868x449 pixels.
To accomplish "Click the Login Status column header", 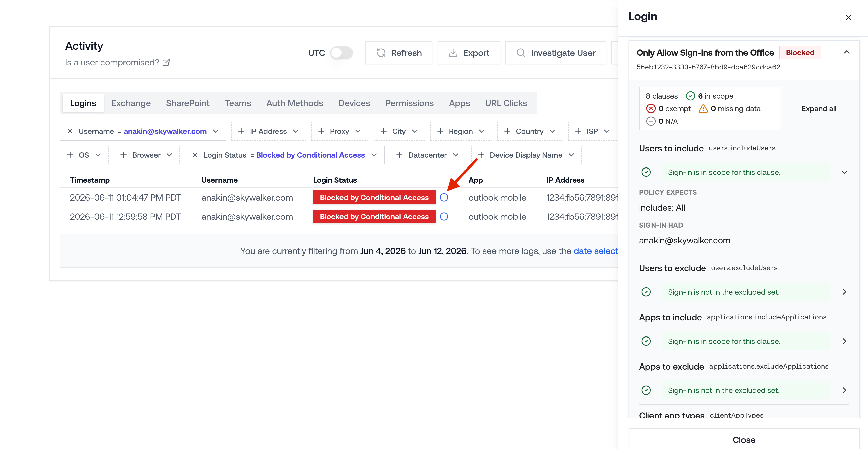I will 335,180.
